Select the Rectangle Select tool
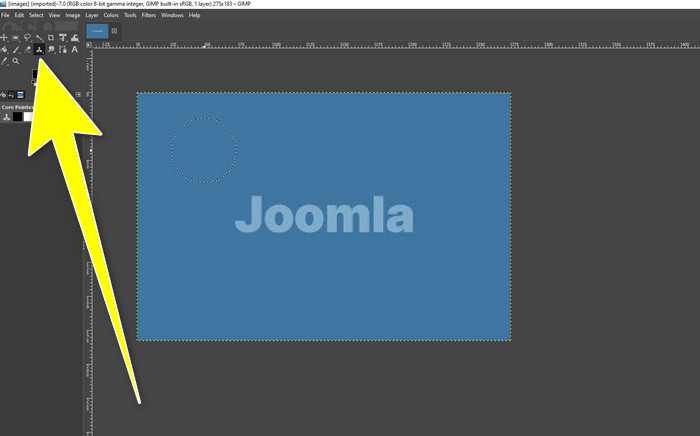The width and height of the screenshot is (700, 436). (16, 38)
